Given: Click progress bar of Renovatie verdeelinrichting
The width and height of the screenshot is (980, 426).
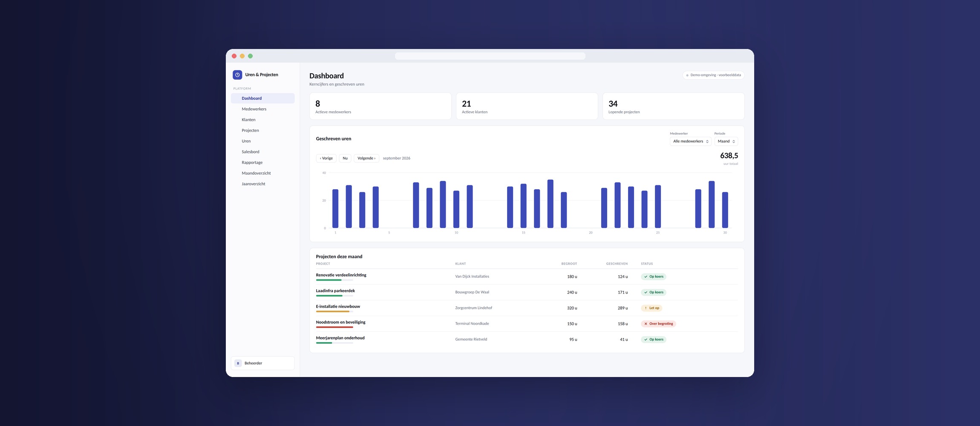Looking at the screenshot, I should pos(334,280).
